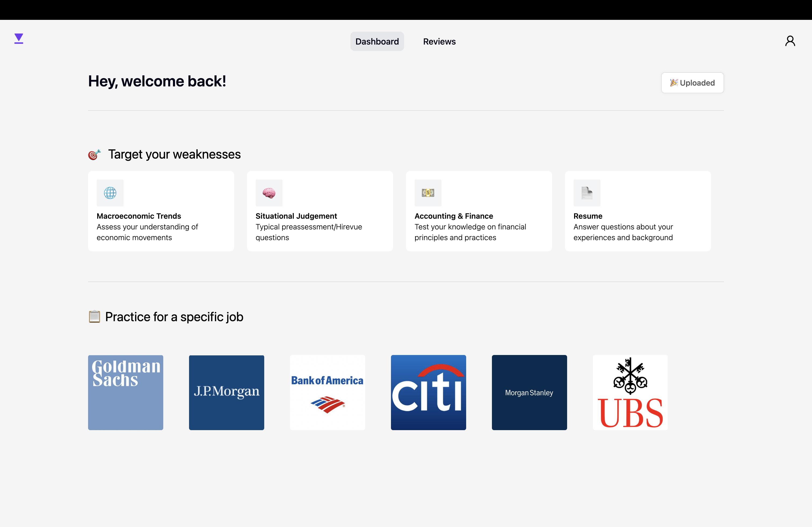Click the globe icon for Macroeconomic Trends

pos(110,193)
